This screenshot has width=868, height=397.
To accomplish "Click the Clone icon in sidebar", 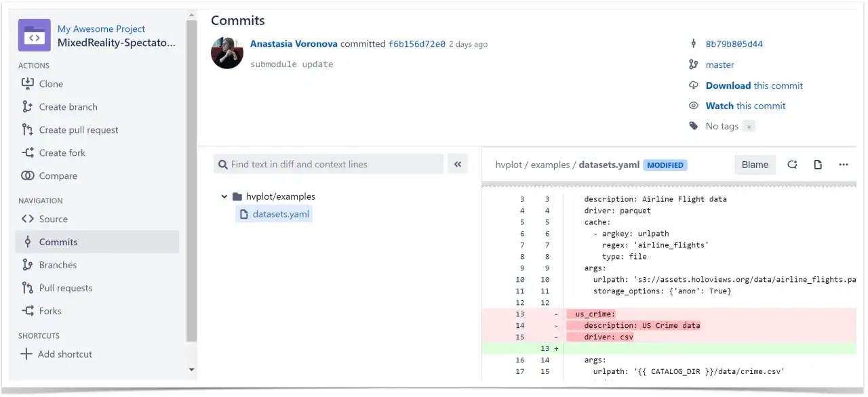I will tap(27, 83).
